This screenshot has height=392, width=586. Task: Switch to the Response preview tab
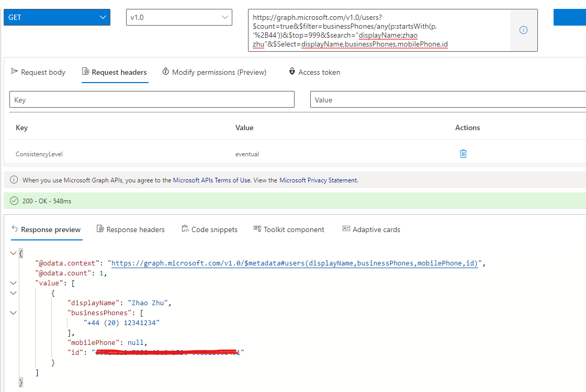coord(51,229)
